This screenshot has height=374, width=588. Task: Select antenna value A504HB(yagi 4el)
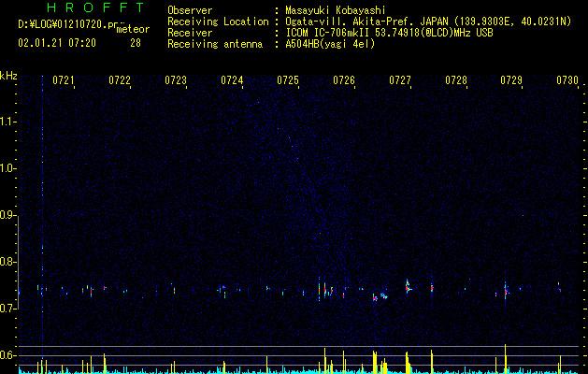[x=330, y=44]
